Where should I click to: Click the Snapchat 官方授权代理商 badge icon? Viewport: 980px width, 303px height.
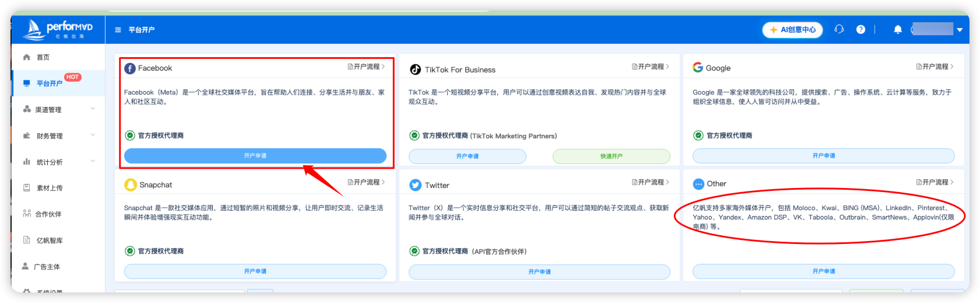[130, 251]
